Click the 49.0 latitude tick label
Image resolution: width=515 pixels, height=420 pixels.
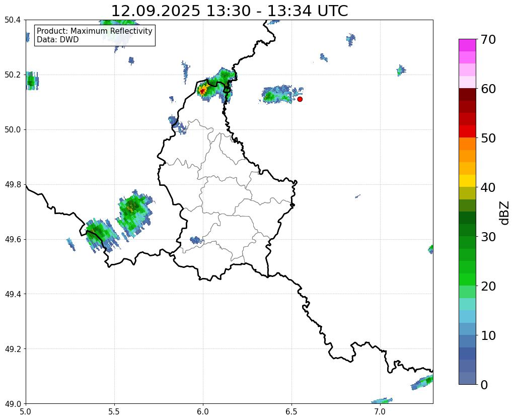13,404
